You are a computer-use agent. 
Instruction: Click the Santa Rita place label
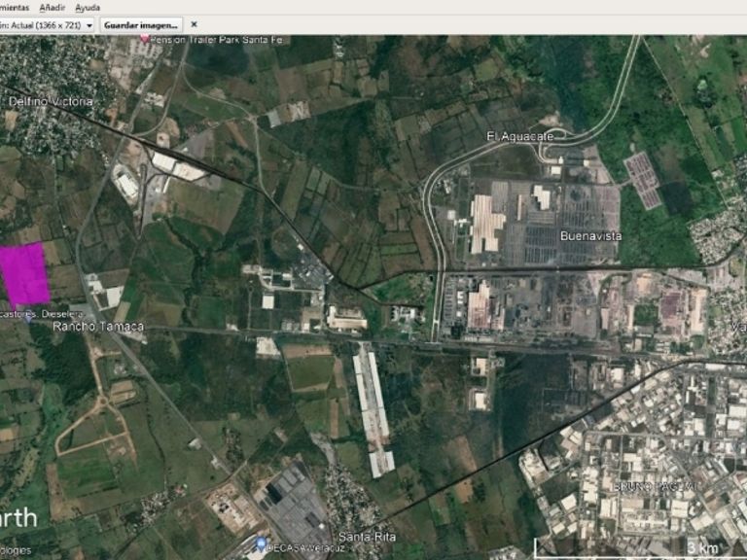pos(367,537)
